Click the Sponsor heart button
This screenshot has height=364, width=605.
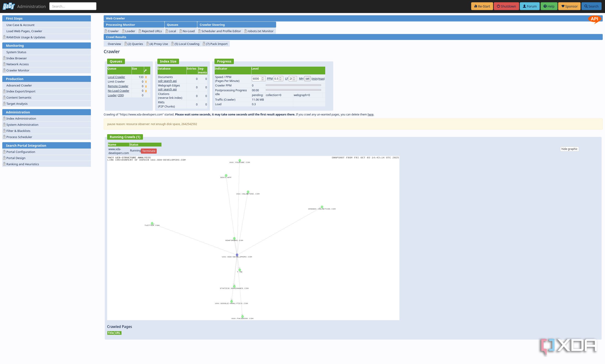click(569, 6)
